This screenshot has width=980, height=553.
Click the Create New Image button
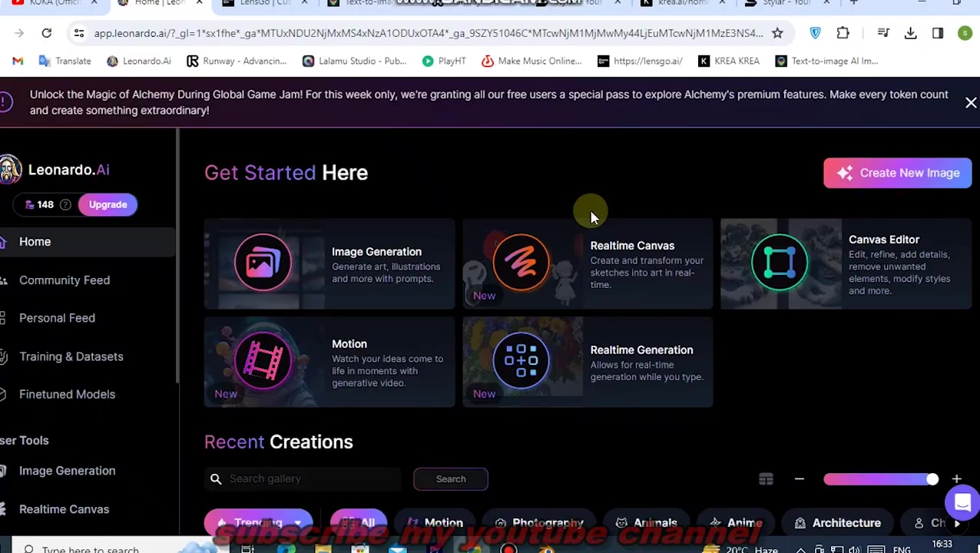pyautogui.click(x=897, y=173)
